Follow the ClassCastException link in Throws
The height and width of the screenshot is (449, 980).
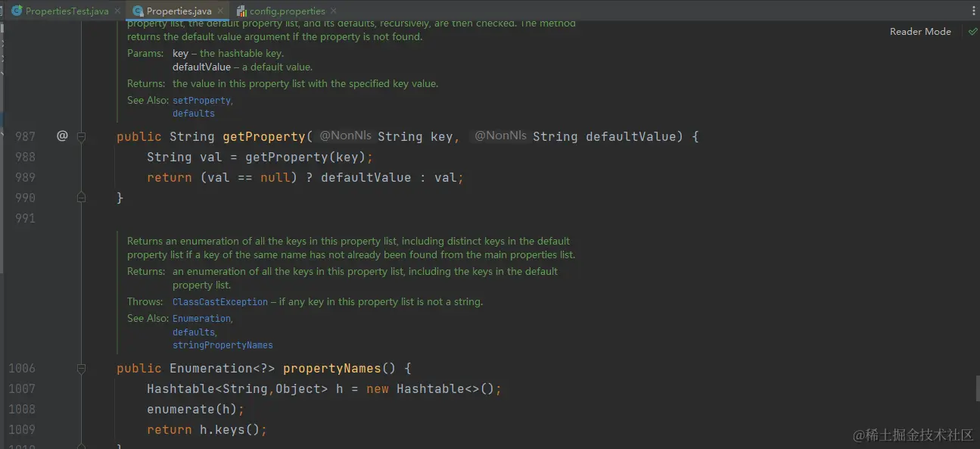coord(220,301)
